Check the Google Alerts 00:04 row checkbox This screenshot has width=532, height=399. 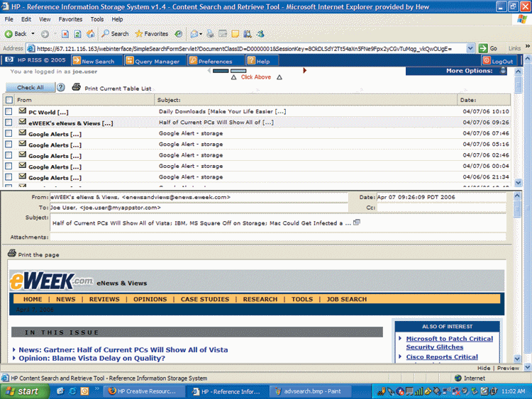pos(9,166)
